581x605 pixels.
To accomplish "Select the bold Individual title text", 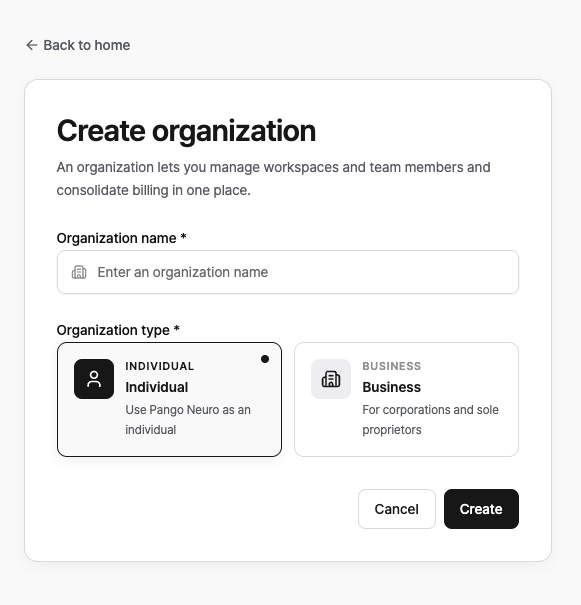I will click(x=157, y=387).
